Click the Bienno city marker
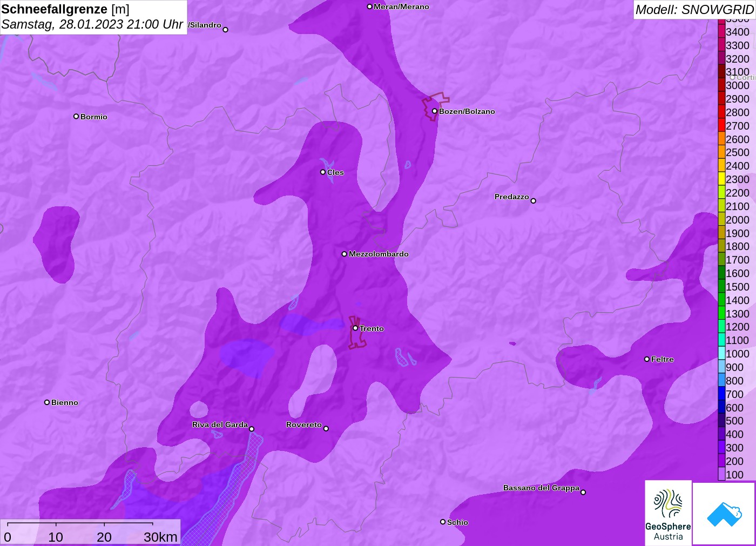The height and width of the screenshot is (546, 756). [x=47, y=402]
